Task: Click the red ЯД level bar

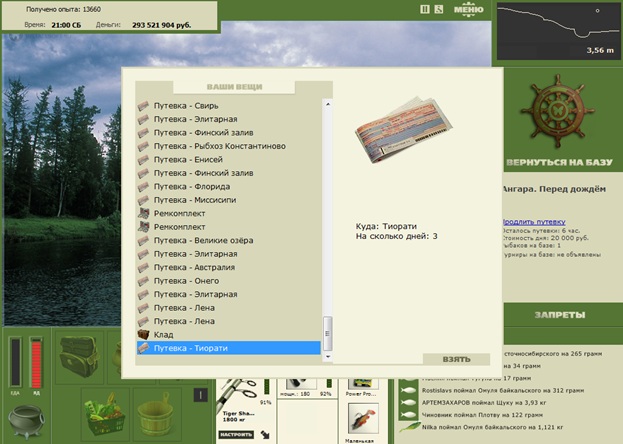Action: click(x=36, y=363)
